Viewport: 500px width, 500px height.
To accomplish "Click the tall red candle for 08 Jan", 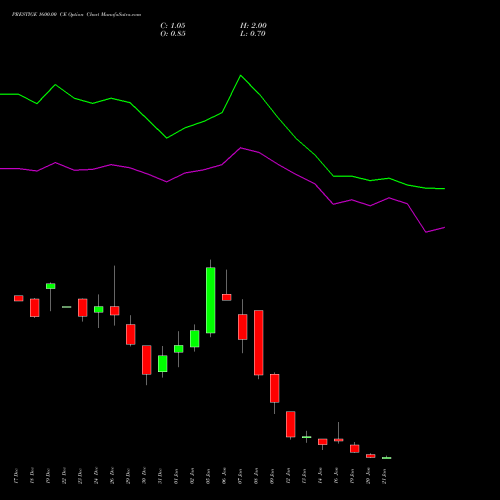I will click(259, 343).
